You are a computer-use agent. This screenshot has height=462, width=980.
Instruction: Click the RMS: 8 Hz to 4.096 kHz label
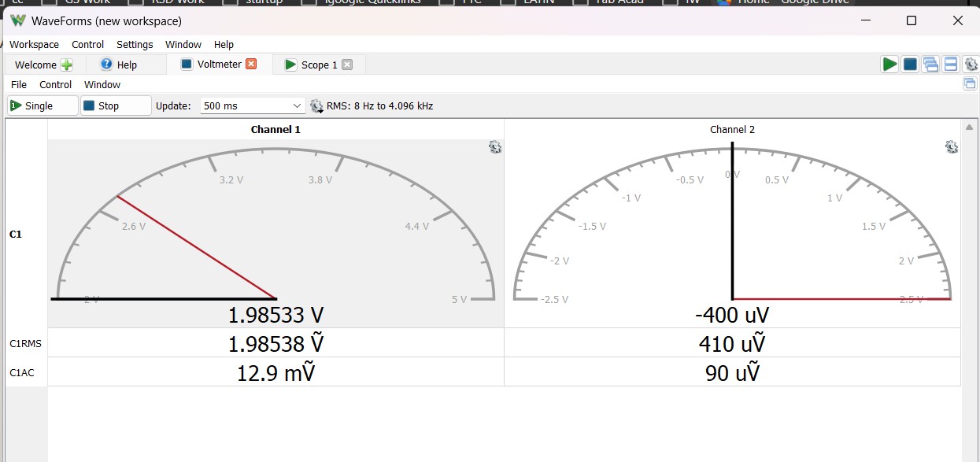tap(380, 105)
